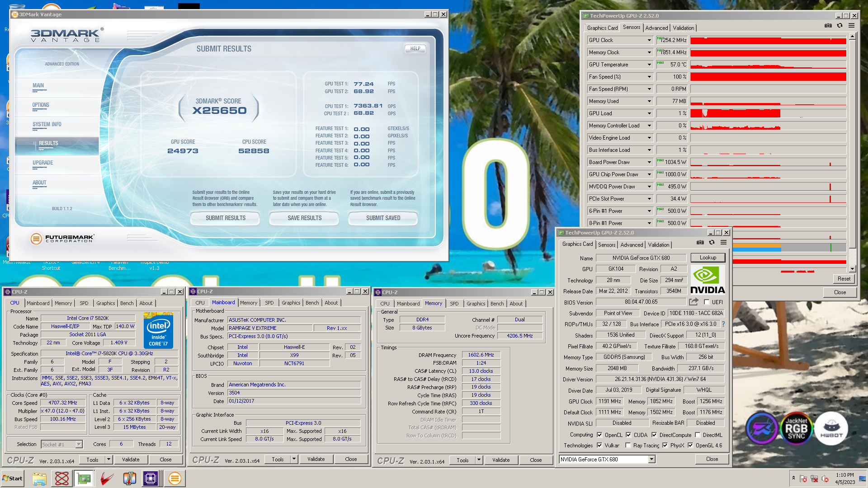Click the Lookup button in GPU-Z
The width and height of the screenshot is (868, 488).
[708, 258]
